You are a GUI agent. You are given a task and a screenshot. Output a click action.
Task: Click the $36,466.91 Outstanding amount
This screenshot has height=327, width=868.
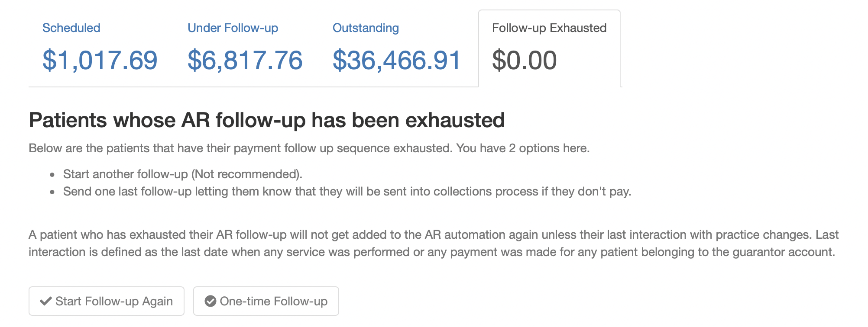click(x=396, y=60)
